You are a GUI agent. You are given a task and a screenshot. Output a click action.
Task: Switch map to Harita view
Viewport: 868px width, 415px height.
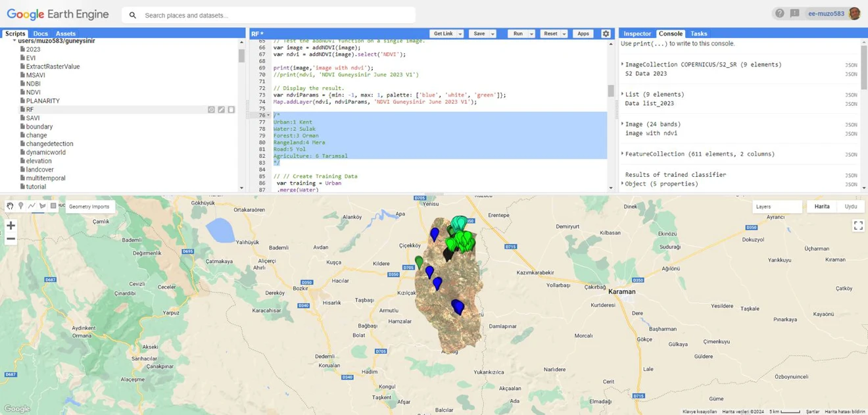click(x=822, y=207)
